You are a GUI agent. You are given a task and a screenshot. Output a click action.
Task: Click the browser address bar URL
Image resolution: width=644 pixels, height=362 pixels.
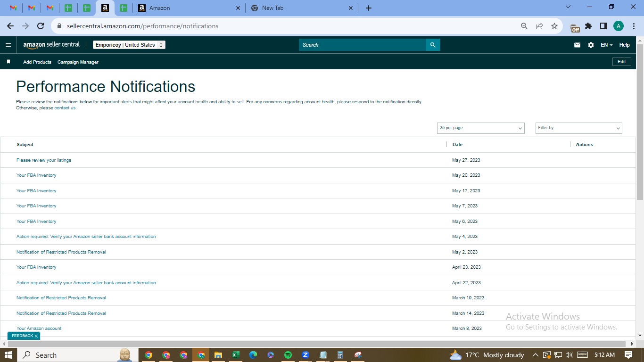(x=141, y=26)
